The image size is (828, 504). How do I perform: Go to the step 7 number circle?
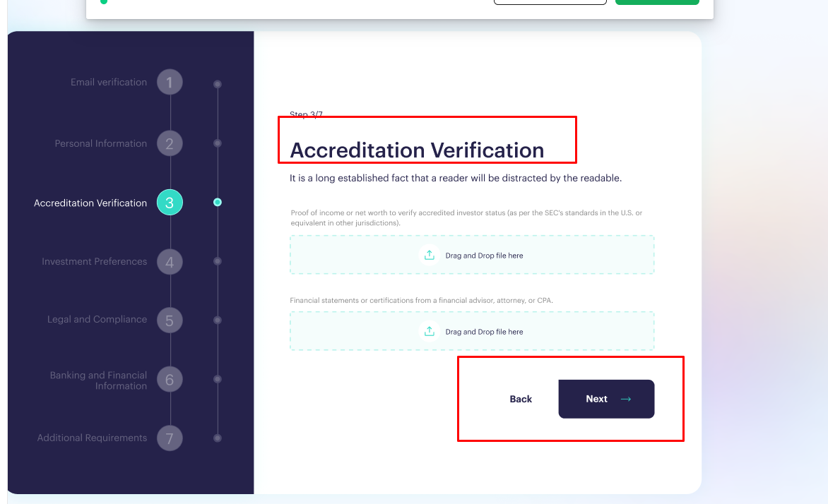[170, 438]
